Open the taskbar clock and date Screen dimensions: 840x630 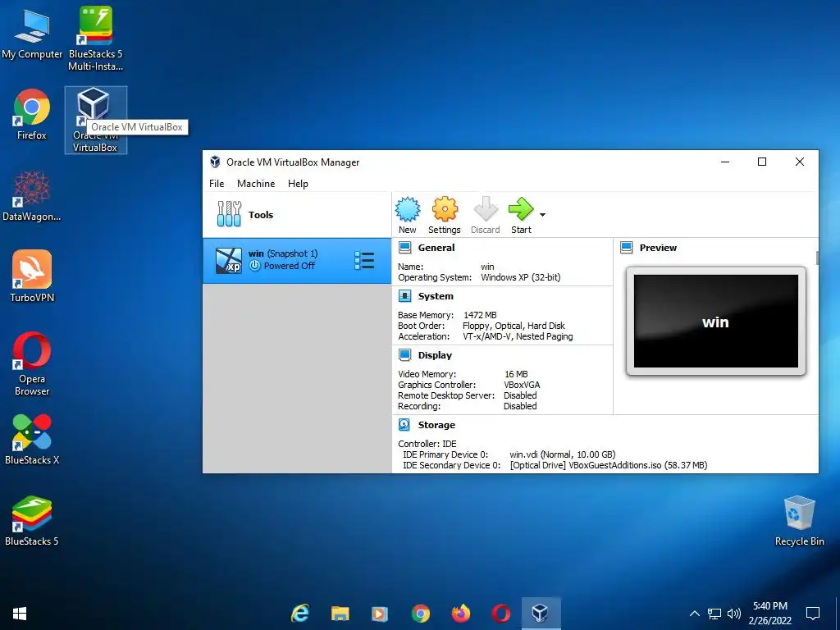pos(769,614)
